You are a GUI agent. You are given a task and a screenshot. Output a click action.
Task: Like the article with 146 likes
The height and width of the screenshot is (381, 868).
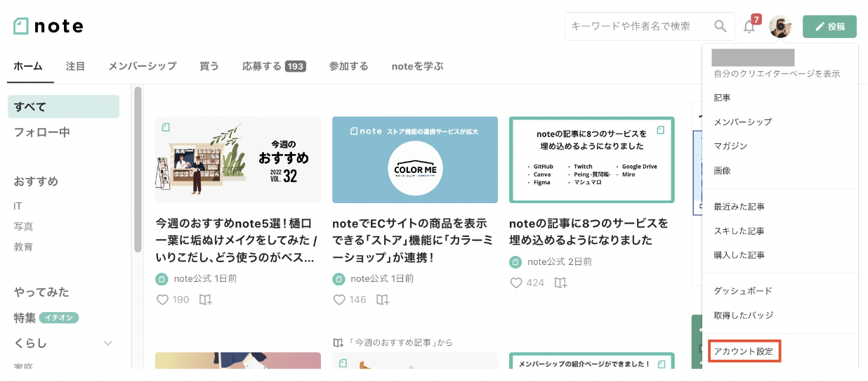tap(339, 300)
